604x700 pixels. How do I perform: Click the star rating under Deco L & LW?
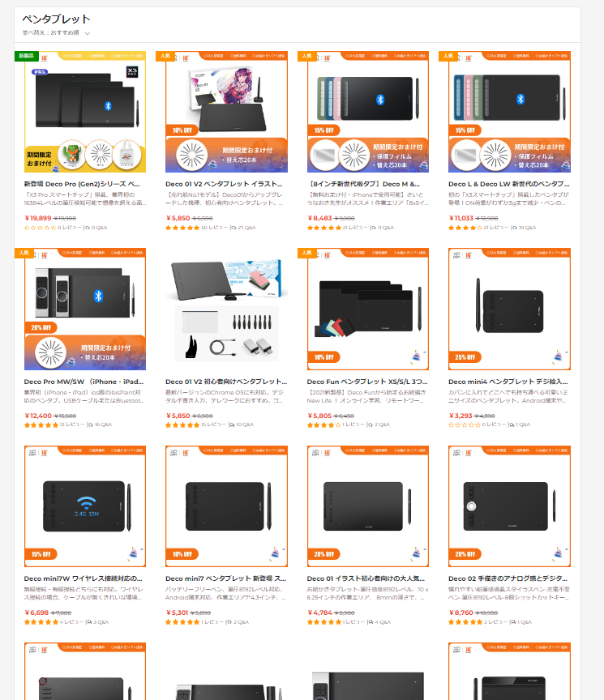coord(465,228)
